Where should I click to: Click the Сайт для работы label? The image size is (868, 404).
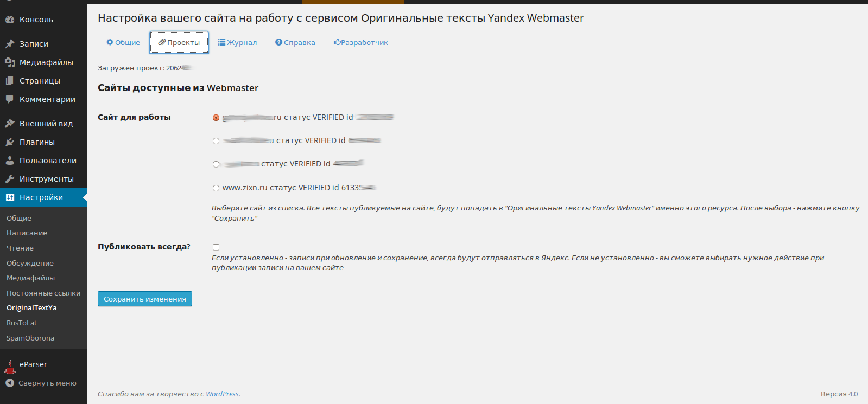(134, 117)
